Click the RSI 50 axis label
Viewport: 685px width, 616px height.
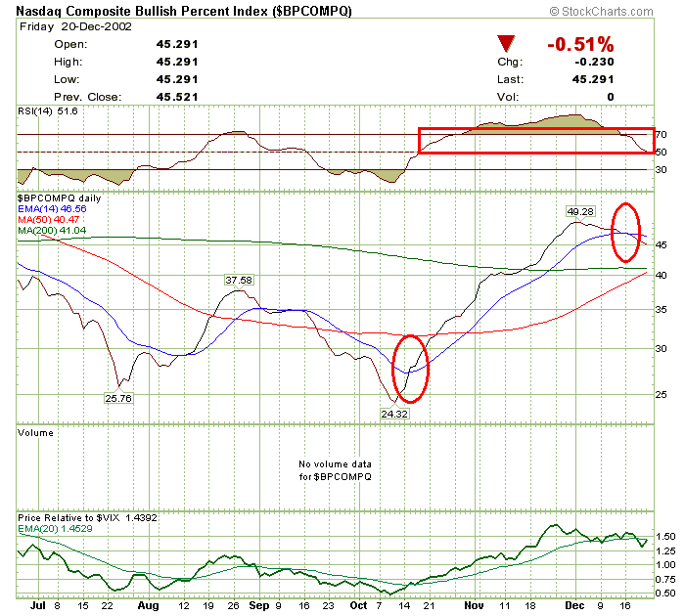661,152
